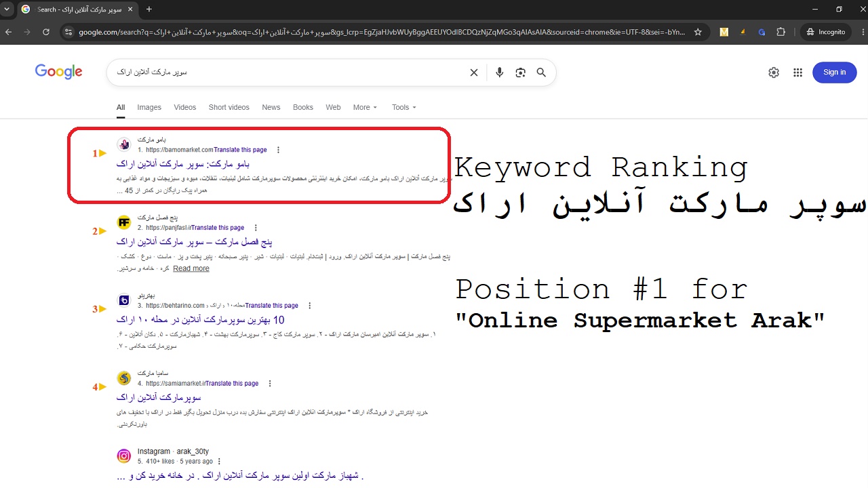Switch to the Short videos tab
The width and height of the screenshot is (868, 488).
click(x=229, y=107)
